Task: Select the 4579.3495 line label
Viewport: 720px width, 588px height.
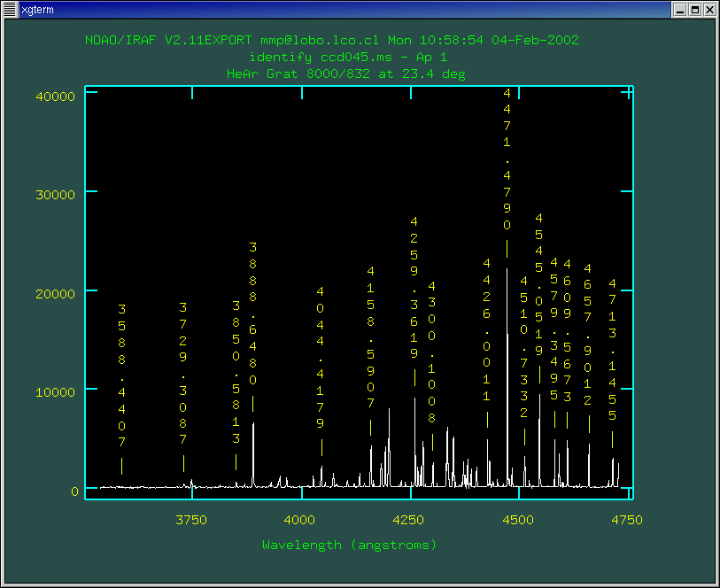Action: [x=554, y=329]
